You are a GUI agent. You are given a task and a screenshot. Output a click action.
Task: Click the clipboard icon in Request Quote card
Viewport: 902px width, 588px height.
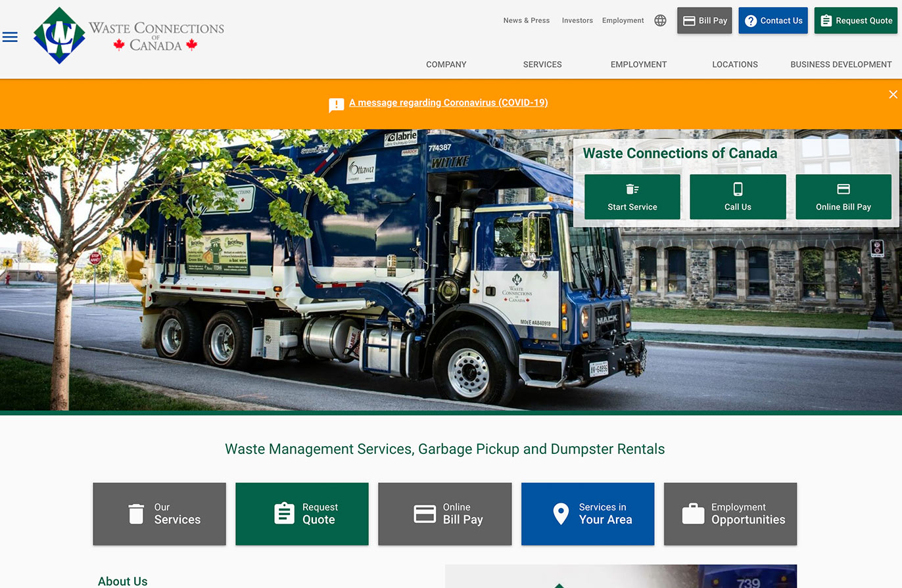point(284,513)
